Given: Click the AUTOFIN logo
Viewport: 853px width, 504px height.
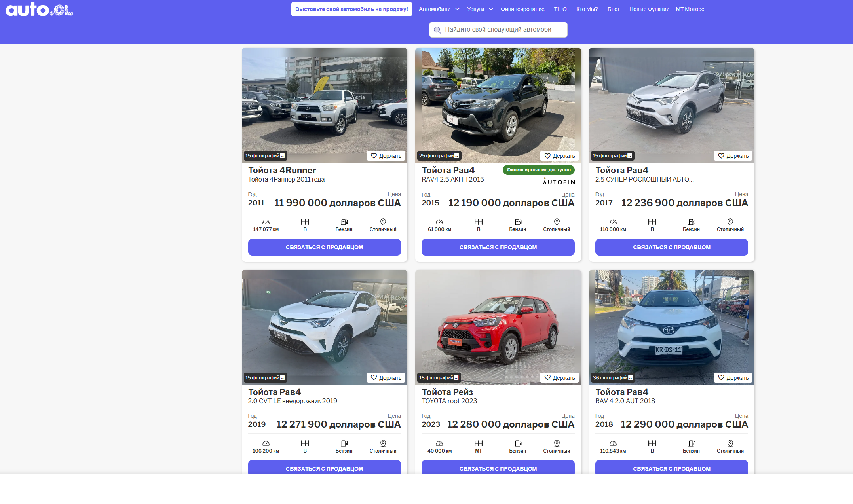Looking at the screenshot, I should pyautogui.click(x=559, y=182).
